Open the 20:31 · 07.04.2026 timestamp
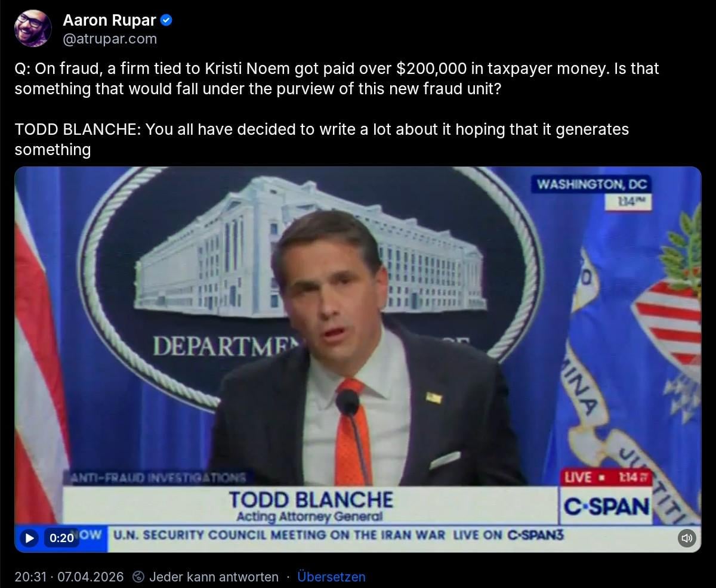Image resolution: width=716 pixels, height=588 pixels. [x=69, y=577]
